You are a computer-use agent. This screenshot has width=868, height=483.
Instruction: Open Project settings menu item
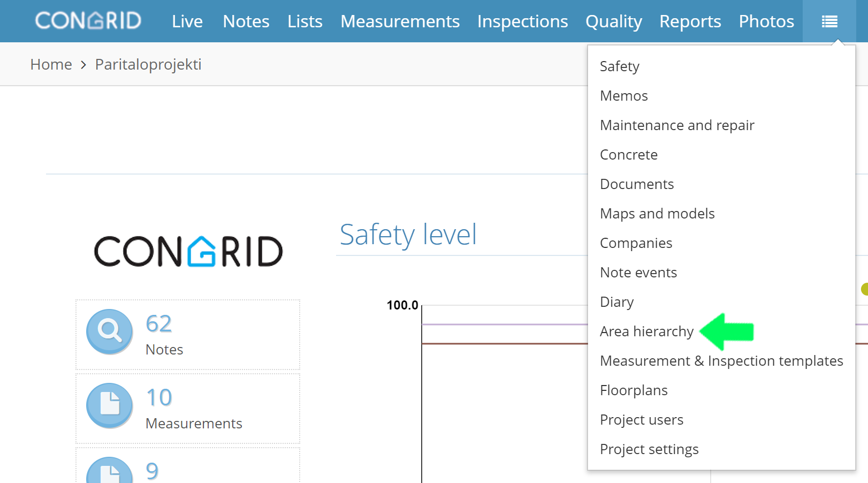650,449
